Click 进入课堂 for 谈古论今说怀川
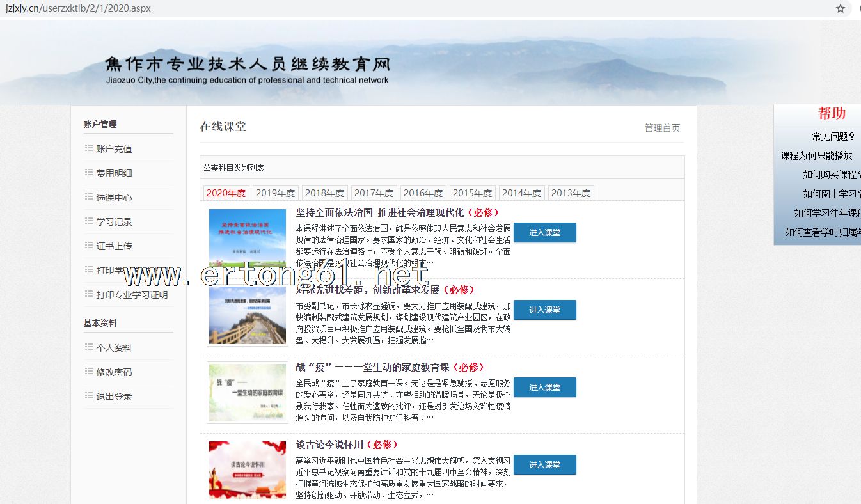Screen dimensions: 861x504 coord(544,465)
